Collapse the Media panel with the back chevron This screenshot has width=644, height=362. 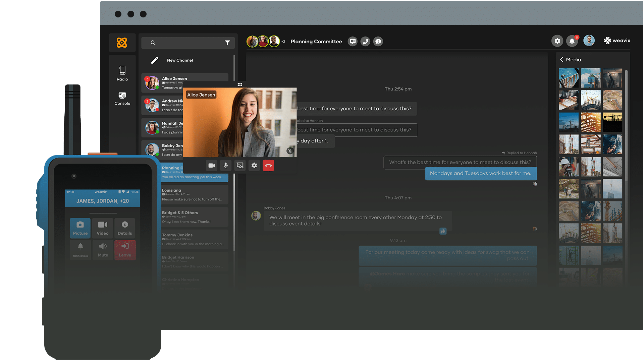tap(562, 59)
